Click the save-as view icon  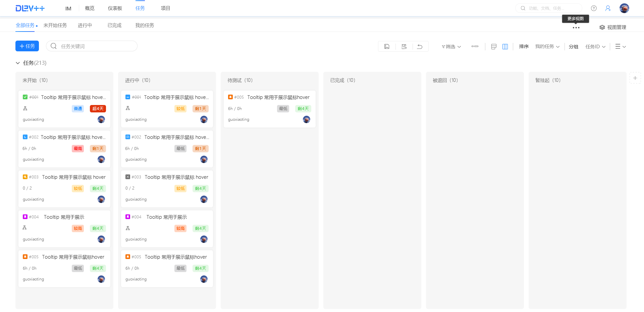click(404, 47)
